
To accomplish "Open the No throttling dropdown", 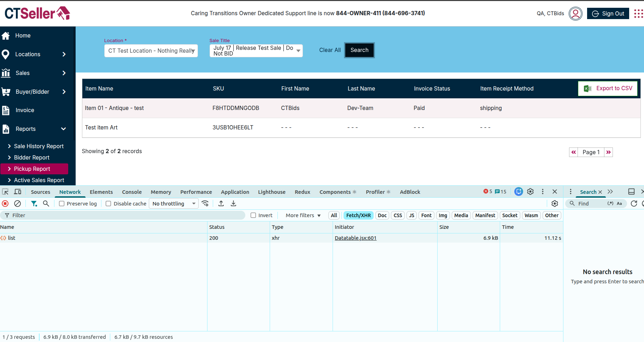I will click(174, 203).
